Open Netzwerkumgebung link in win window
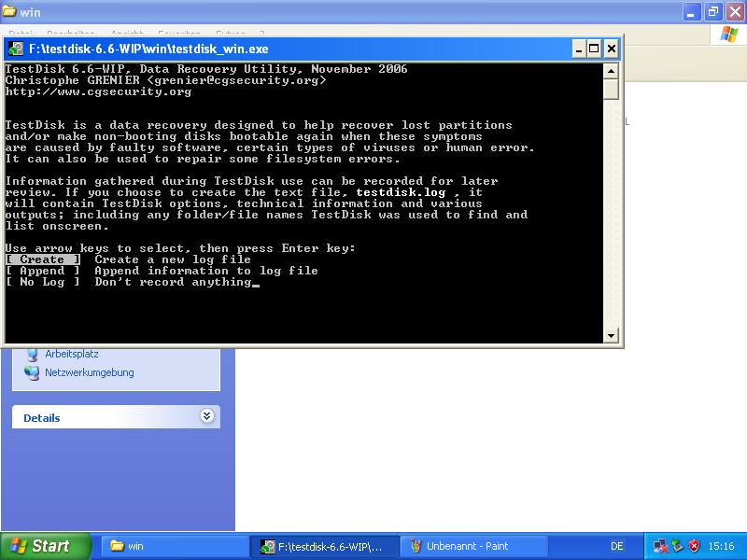747x560 pixels. 90,372
